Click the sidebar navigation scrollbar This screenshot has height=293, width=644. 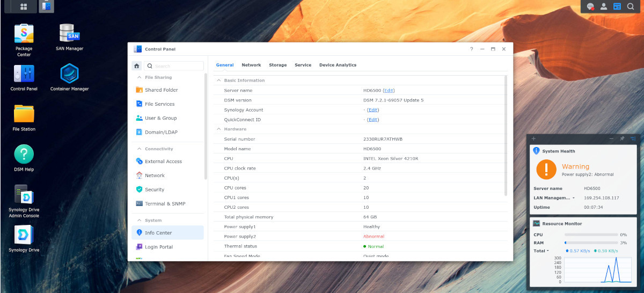[x=206, y=127]
